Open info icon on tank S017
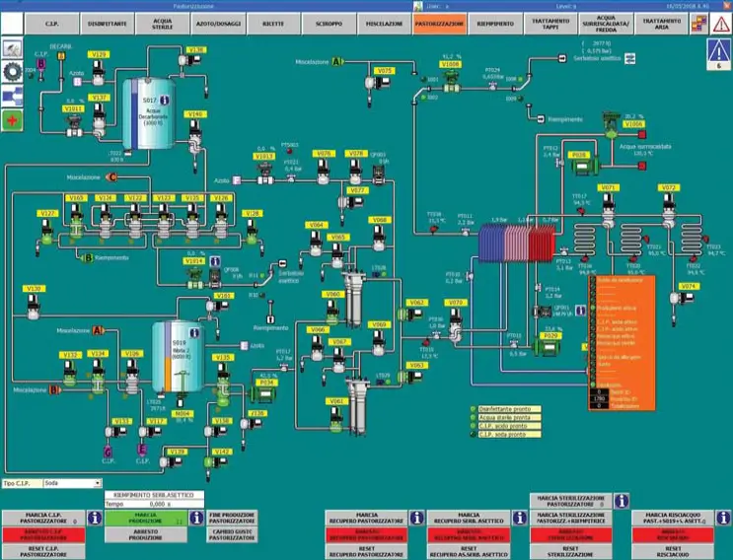Viewport: 733px width, 560px height. pos(165,102)
